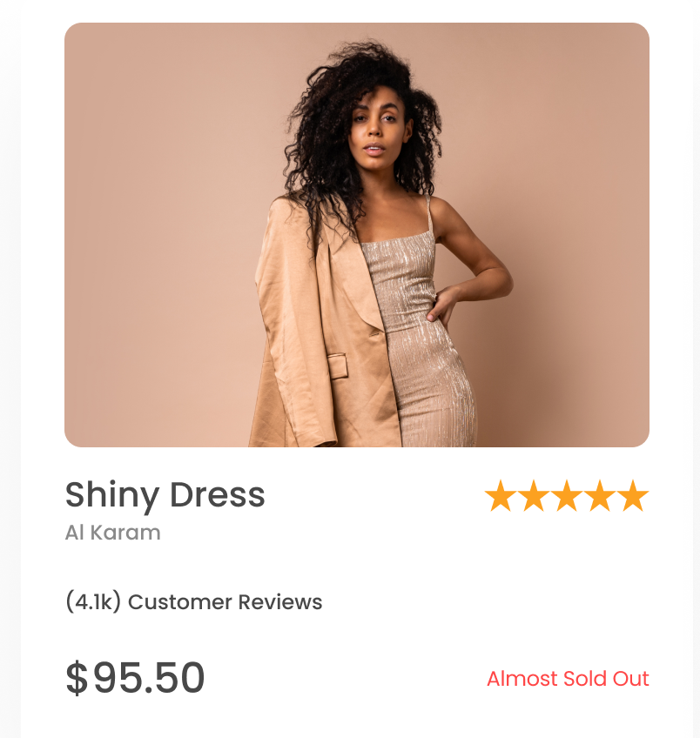Open the model image in full view

pos(357,237)
